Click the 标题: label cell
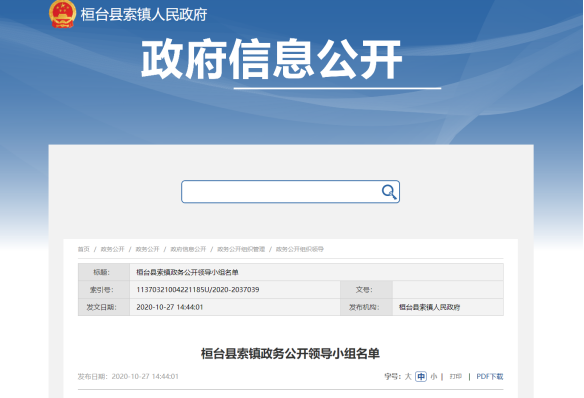This screenshot has width=584, height=398. [104, 272]
